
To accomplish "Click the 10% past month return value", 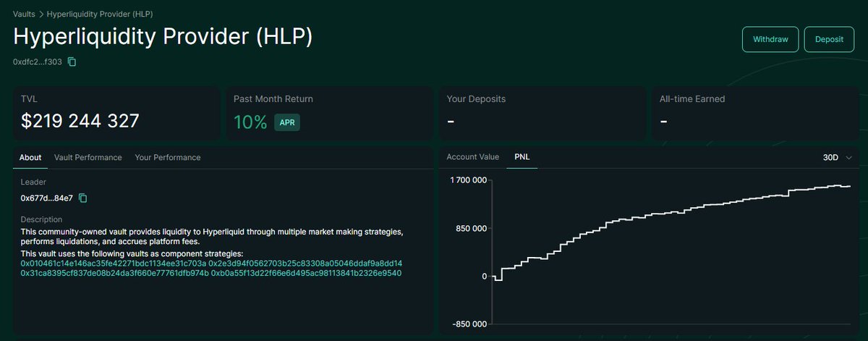I will click(x=250, y=122).
